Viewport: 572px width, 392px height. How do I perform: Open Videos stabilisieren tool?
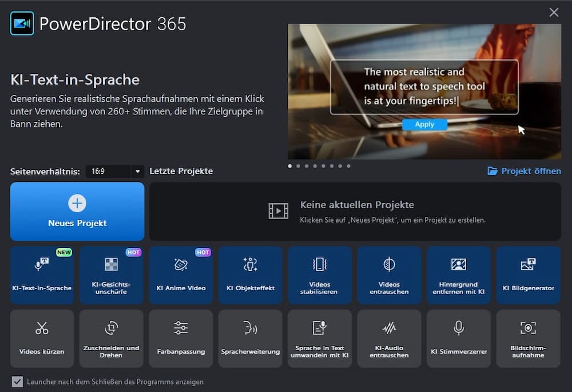point(320,275)
